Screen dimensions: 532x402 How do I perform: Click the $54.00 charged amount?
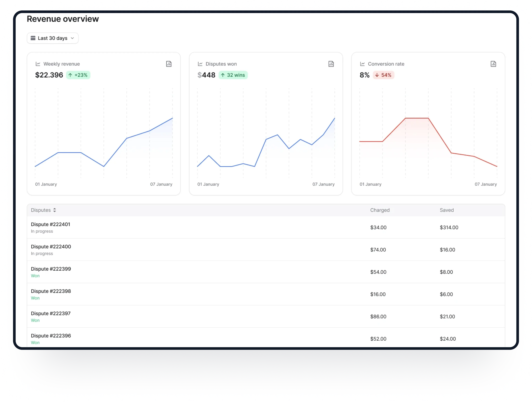(378, 272)
